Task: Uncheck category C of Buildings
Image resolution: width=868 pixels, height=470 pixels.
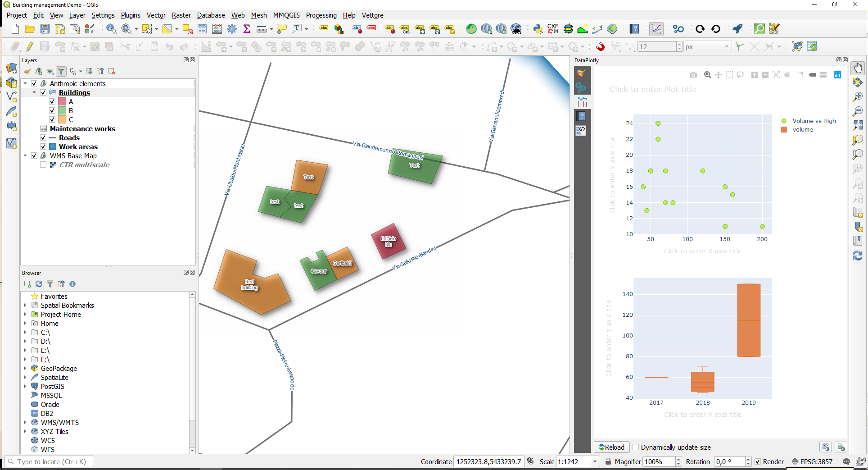Action: coord(52,119)
